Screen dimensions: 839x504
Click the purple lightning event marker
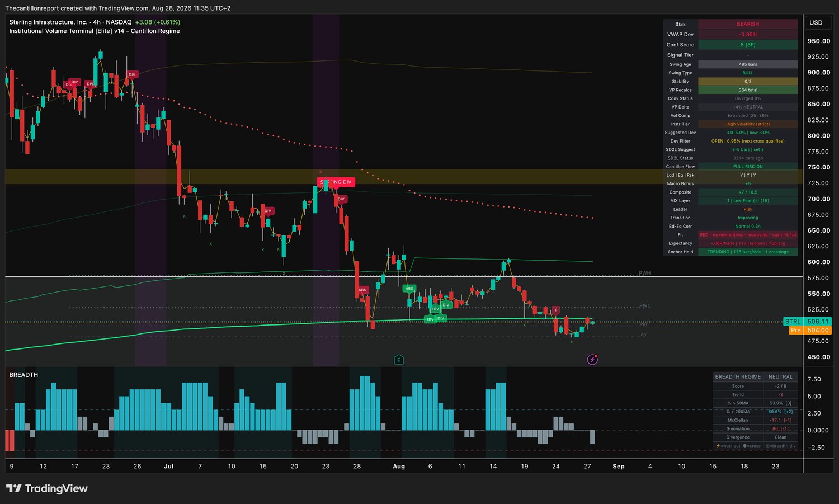coord(592,360)
